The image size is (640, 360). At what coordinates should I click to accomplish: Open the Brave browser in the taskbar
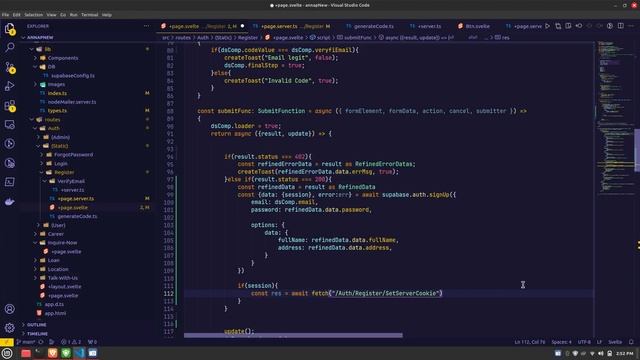53,353
